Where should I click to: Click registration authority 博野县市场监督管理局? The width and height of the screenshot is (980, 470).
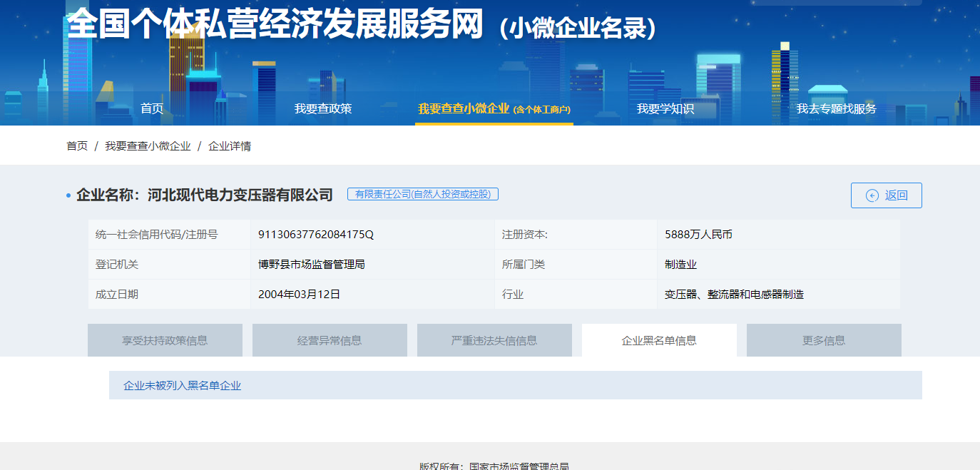312,264
